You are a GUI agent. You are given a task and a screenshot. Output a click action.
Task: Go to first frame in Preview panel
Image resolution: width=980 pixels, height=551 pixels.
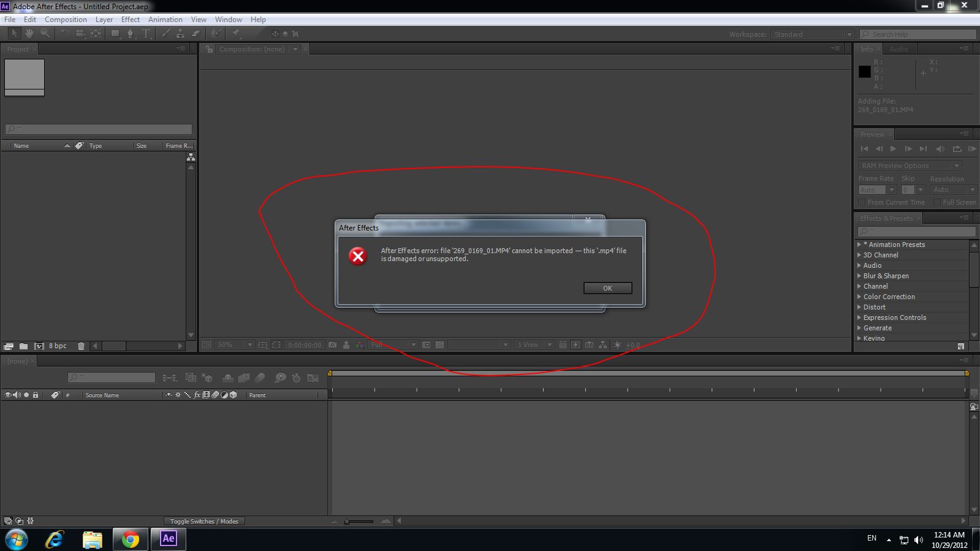pyautogui.click(x=864, y=149)
